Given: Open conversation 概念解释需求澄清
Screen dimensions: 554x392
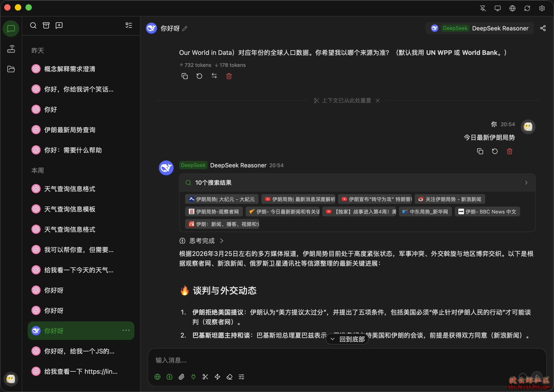Looking at the screenshot, I should [81, 69].
